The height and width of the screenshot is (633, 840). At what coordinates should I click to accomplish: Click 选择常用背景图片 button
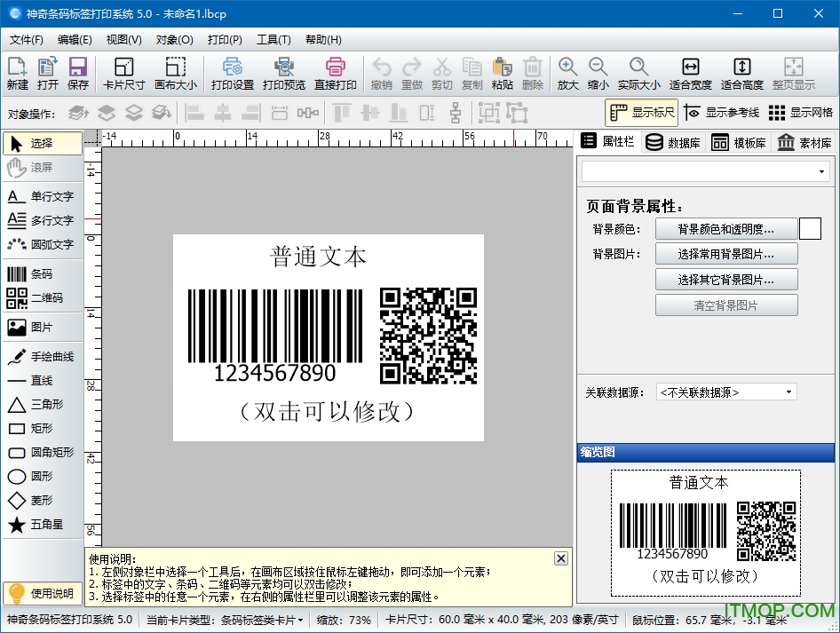[725, 254]
